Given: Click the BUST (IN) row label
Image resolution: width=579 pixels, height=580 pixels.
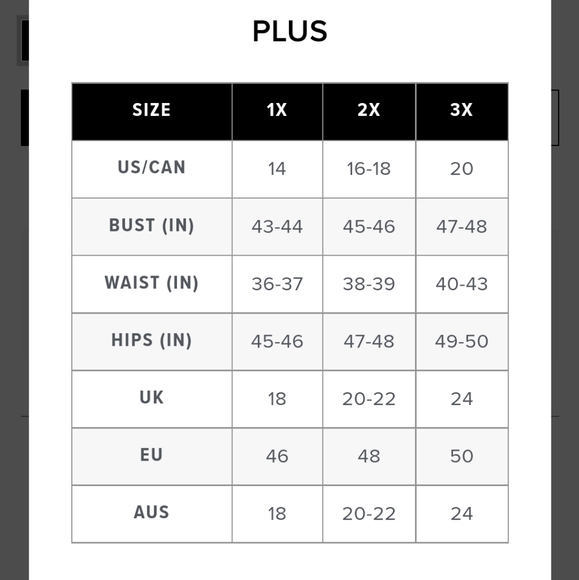Looking at the screenshot, I should click(152, 226).
